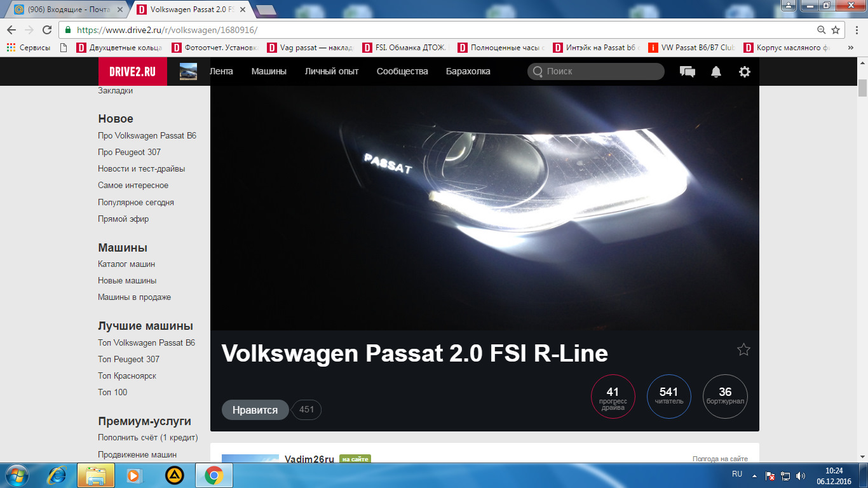Open a new browser tab
Screen dimensions: 868x488
(266, 10)
